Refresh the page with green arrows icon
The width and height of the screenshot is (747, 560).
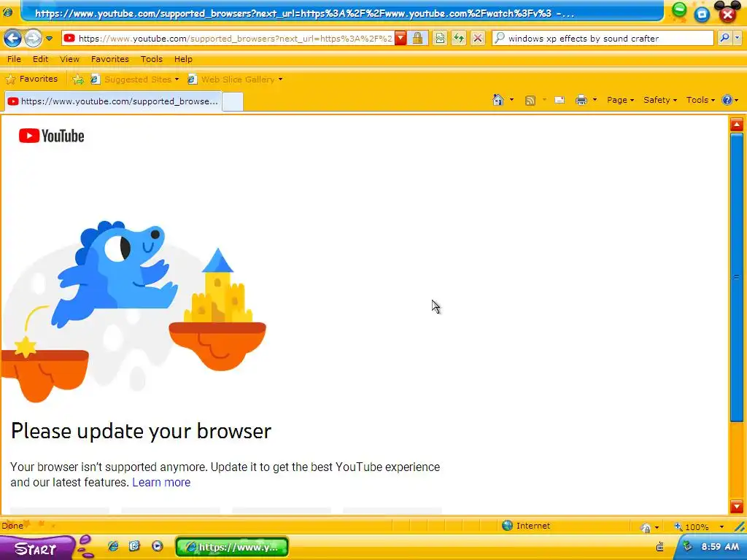(459, 38)
